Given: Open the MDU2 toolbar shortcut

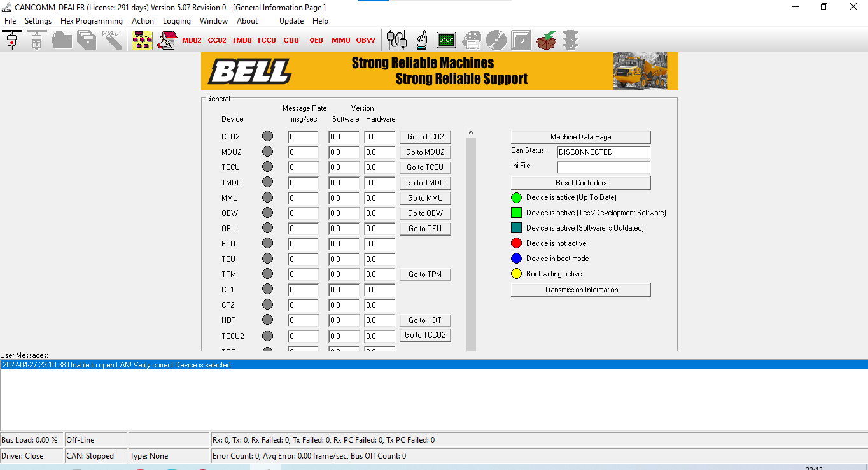Looking at the screenshot, I should coord(192,39).
